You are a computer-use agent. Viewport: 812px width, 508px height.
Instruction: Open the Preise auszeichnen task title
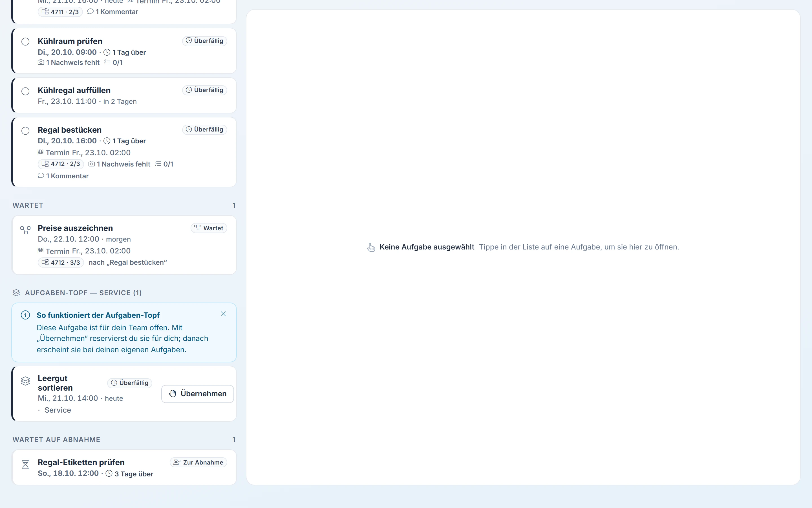(76, 228)
